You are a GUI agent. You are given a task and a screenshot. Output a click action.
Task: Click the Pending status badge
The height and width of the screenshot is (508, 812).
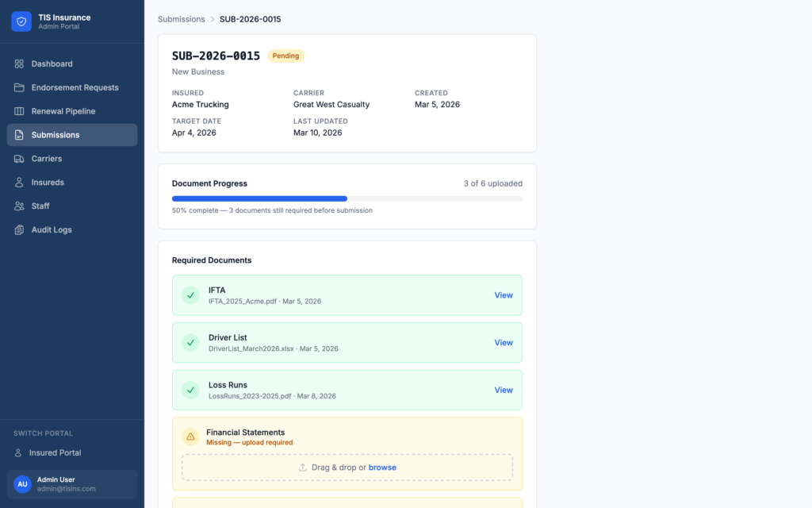pos(285,56)
